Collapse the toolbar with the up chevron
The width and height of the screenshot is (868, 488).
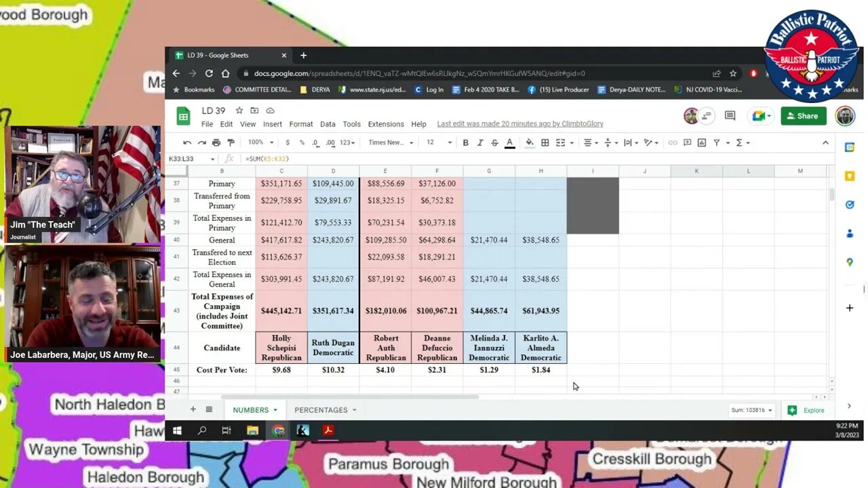click(x=825, y=142)
